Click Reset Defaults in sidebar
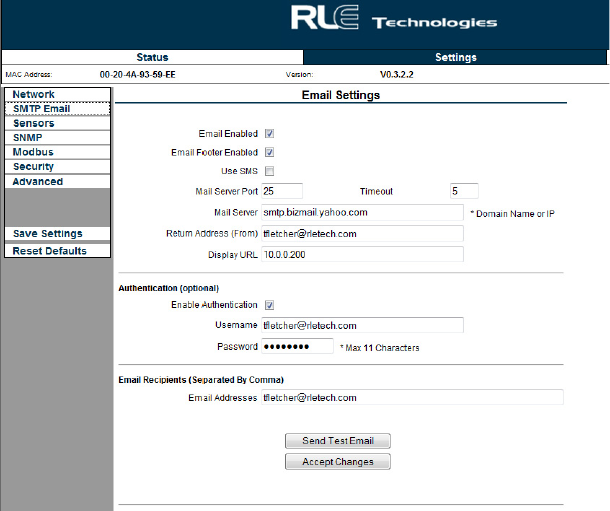 click(49, 250)
